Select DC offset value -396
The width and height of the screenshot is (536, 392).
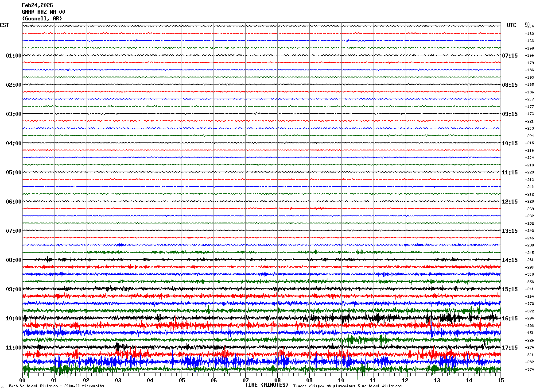click(x=529, y=326)
